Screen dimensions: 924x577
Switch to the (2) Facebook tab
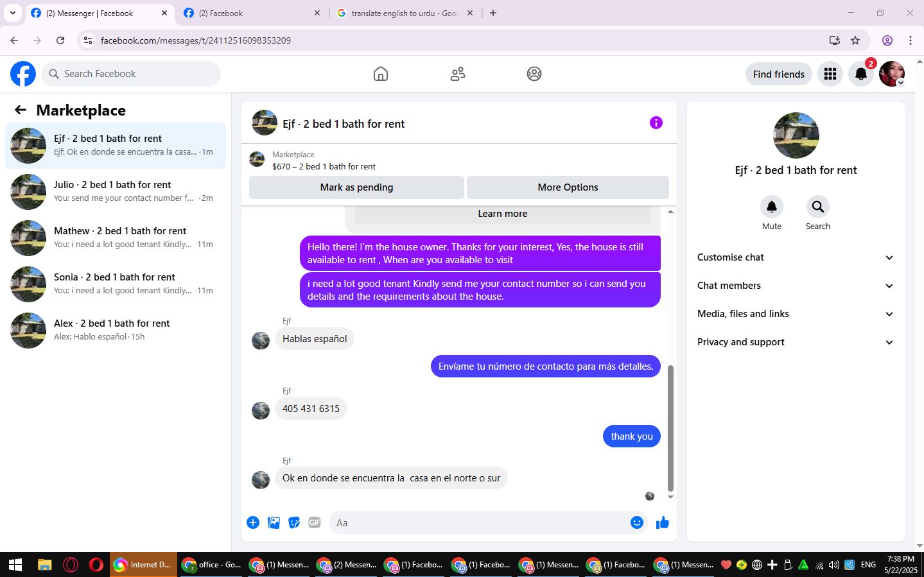click(x=252, y=13)
